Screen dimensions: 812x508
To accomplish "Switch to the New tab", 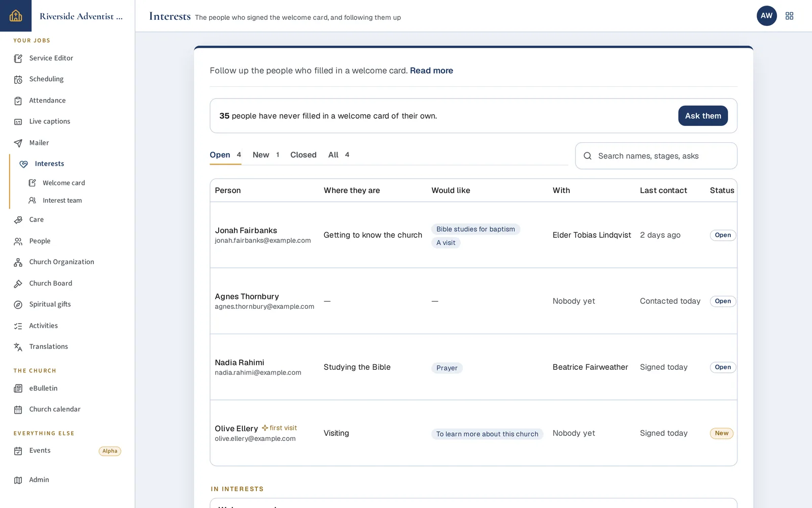I will click(266, 155).
